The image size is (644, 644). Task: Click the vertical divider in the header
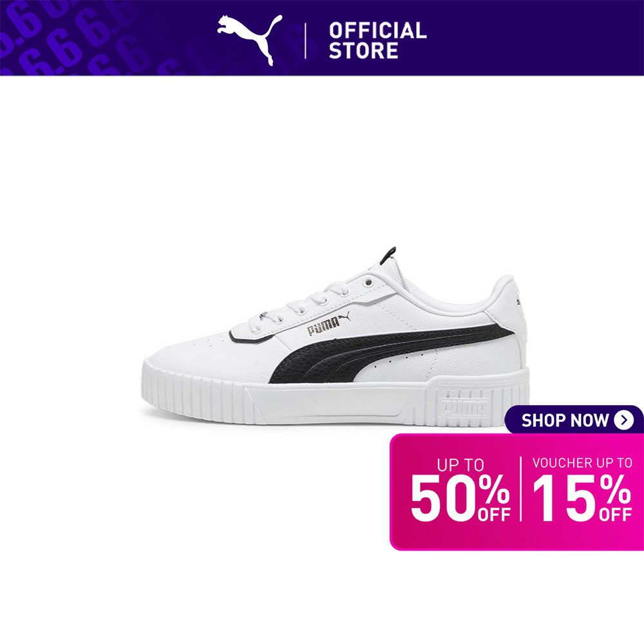(x=305, y=41)
